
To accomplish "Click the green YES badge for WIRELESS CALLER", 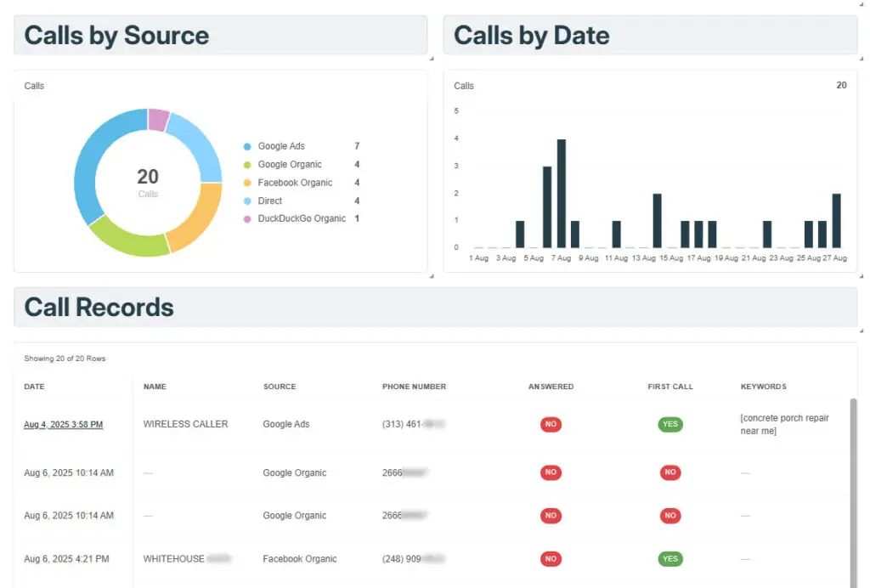I will [x=669, y=424].
